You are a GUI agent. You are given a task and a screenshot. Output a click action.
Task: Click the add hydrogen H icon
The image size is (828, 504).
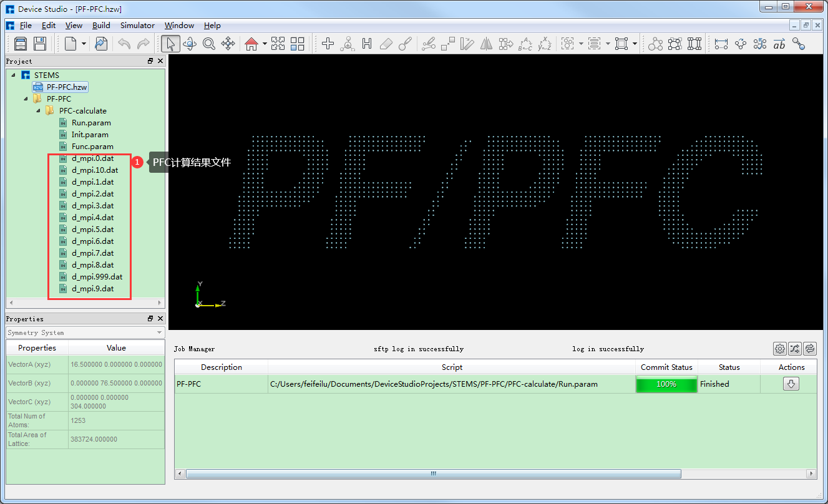point(367,44)
